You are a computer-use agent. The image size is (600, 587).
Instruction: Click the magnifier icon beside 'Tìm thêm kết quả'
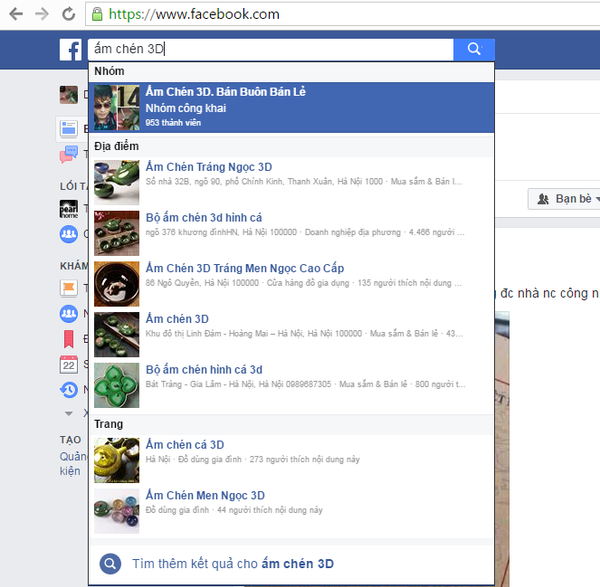tap(110, 564)
